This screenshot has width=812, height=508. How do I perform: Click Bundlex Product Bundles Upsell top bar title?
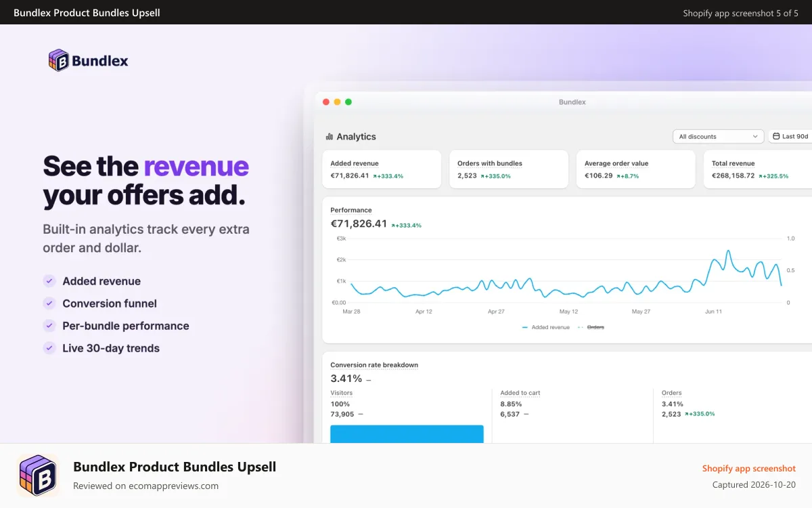pyautogui.click(x=87, y=13)
